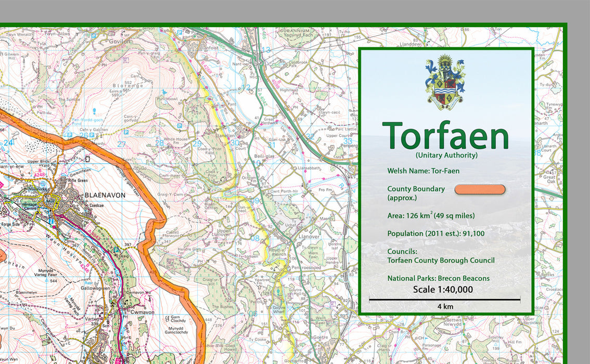
Task: Click the blue P symbol near Graig
Action: point(116,250)
